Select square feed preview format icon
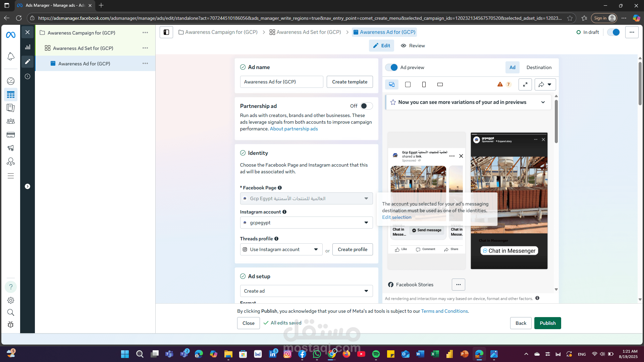Viewport: 644px width, 362px height. coord(408,84)
